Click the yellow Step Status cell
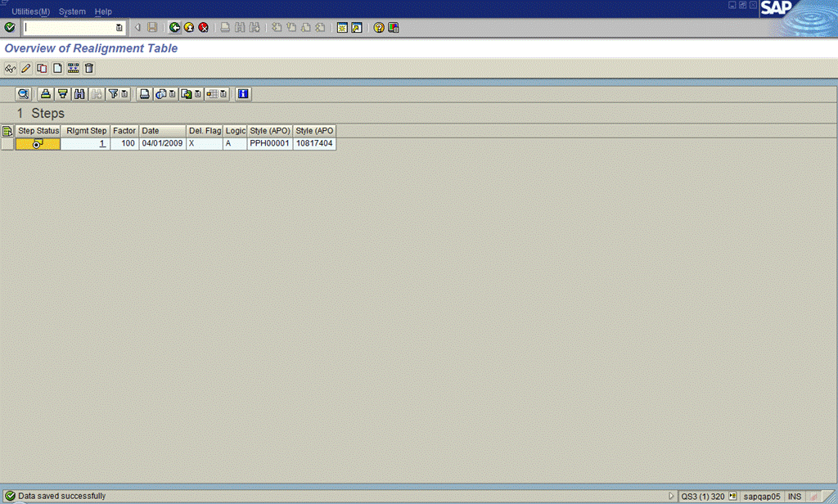This screenshot has height=504, width=838. [x=38, y=144]
